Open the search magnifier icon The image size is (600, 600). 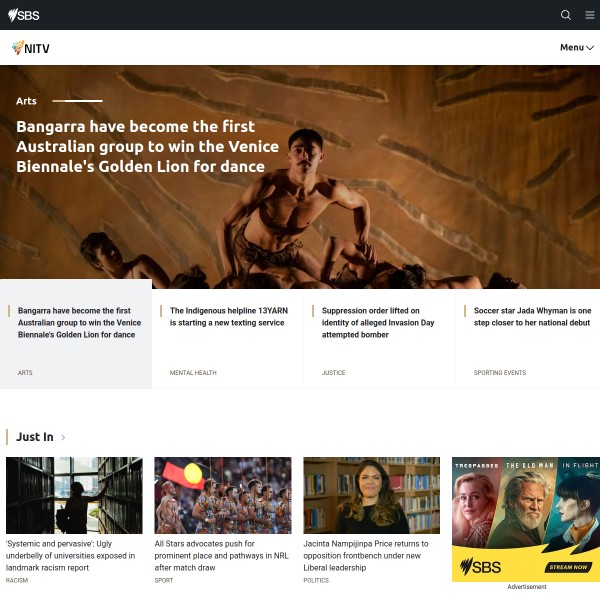pos(566,15)
